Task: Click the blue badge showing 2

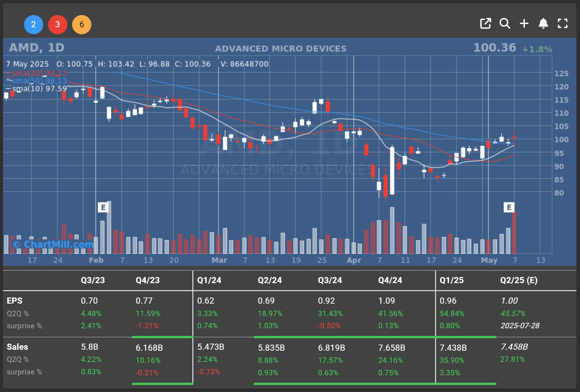Action: point(34,24)
